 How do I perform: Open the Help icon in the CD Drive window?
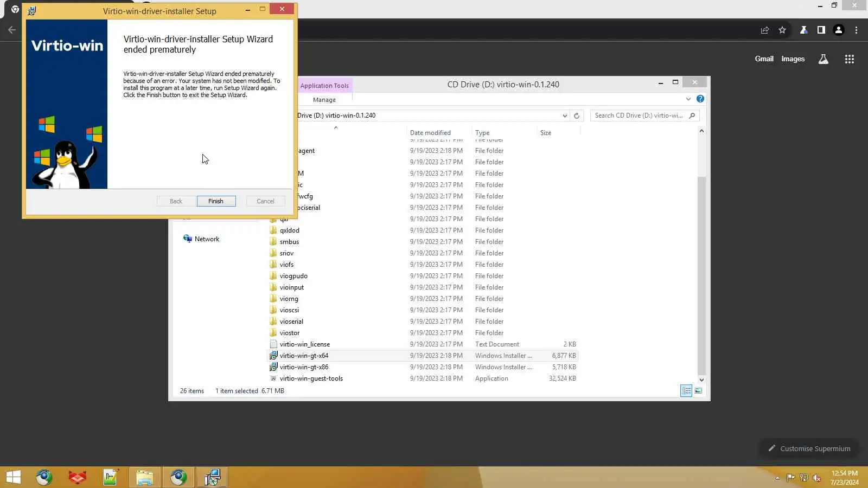[700, 99]
